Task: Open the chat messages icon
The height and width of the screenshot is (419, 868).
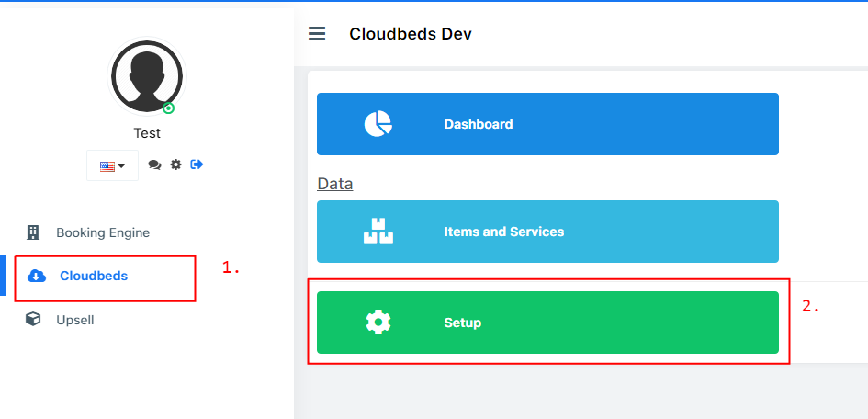Action: pos(154,165)
